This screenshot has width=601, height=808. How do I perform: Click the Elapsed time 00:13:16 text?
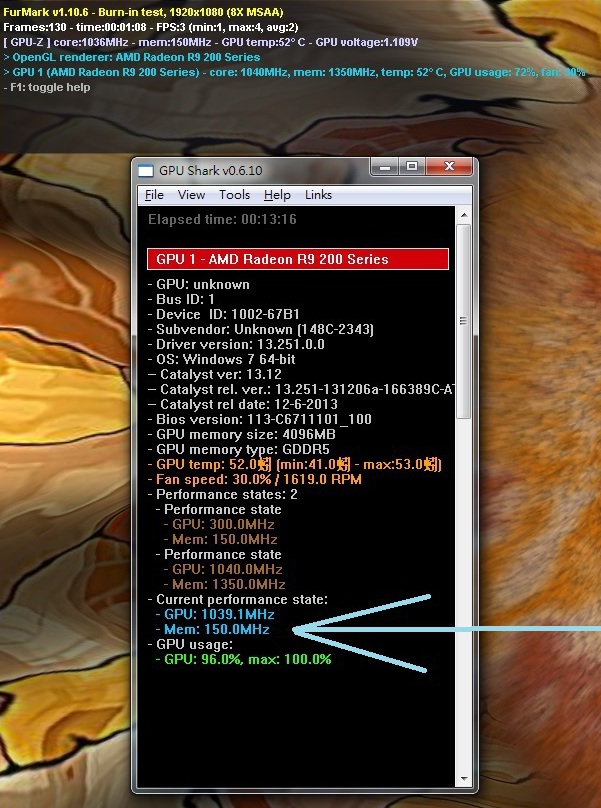point(222,220)
